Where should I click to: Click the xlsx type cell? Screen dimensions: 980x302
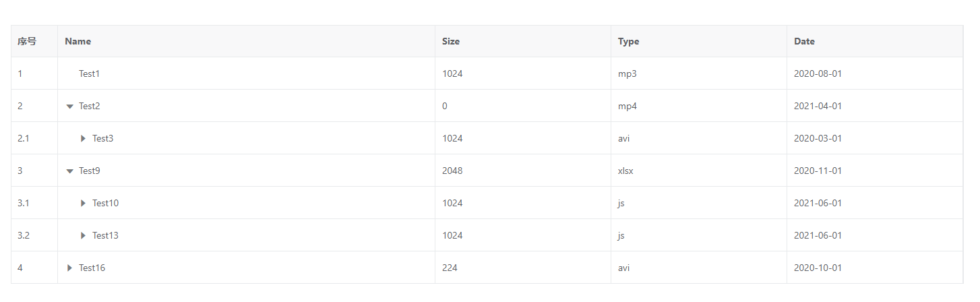pyautogui.click(x=625, y=171)
